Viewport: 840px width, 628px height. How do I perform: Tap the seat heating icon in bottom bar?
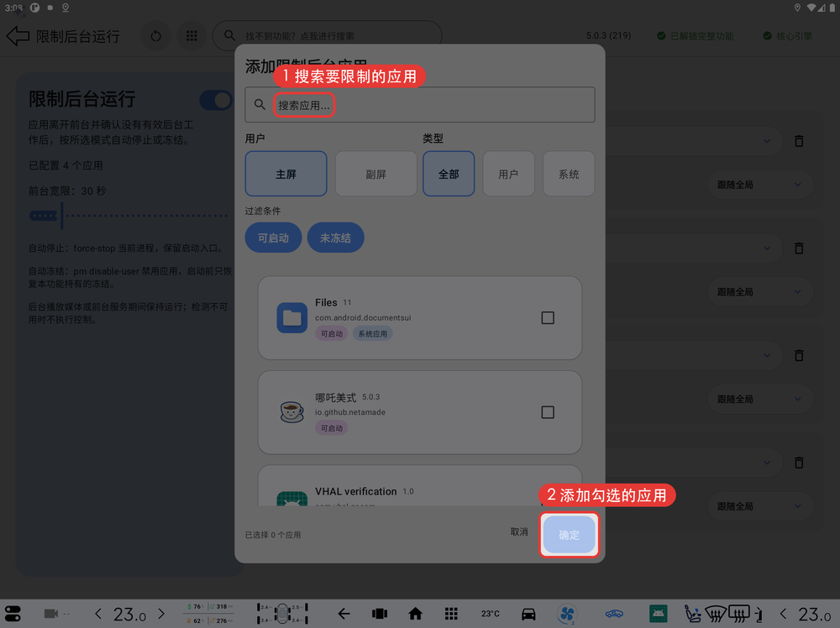pyautogui.click(x=692, y=614)
